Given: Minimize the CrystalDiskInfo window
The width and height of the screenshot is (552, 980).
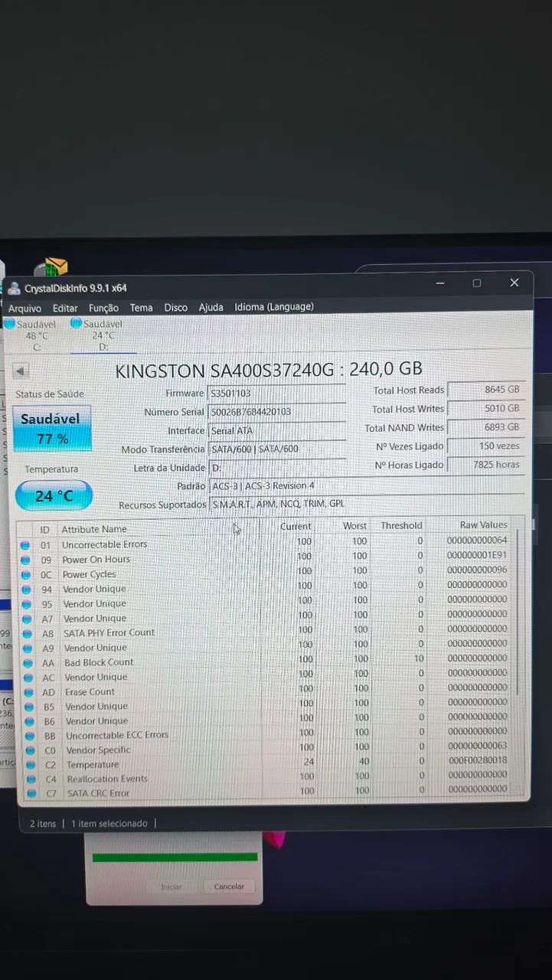Looking at the screenshot, I should coord(440,283).
